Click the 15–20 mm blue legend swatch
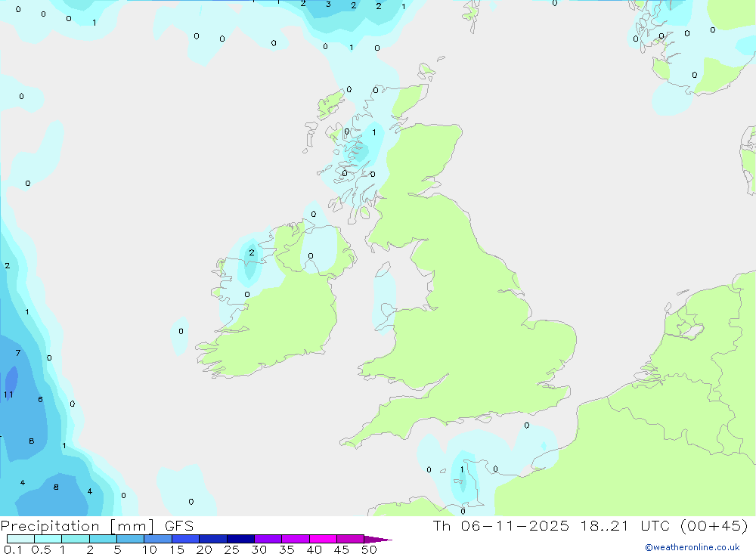Image resolution: width=756 pixels, height=554 pixels. (x=185, y=539)
